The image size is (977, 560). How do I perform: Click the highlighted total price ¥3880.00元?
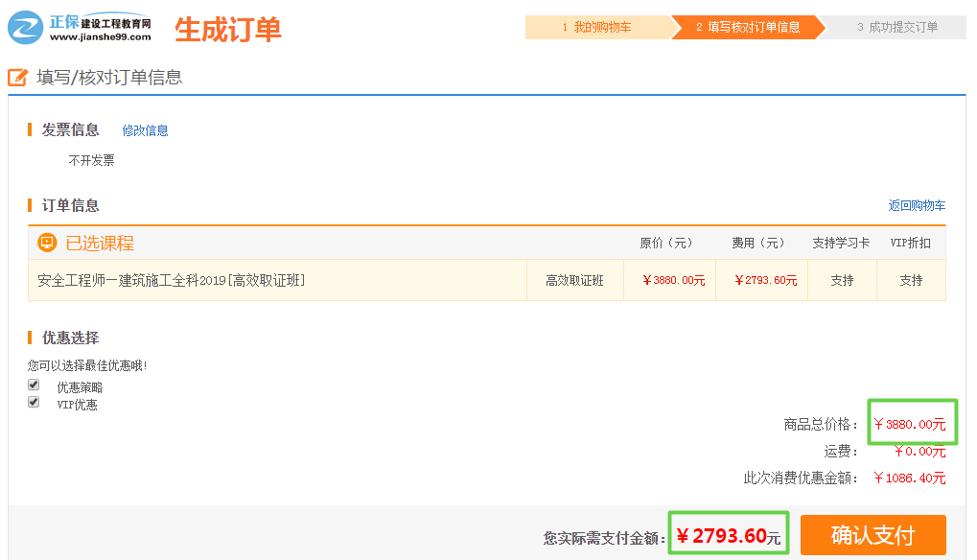tap(909, 422)
